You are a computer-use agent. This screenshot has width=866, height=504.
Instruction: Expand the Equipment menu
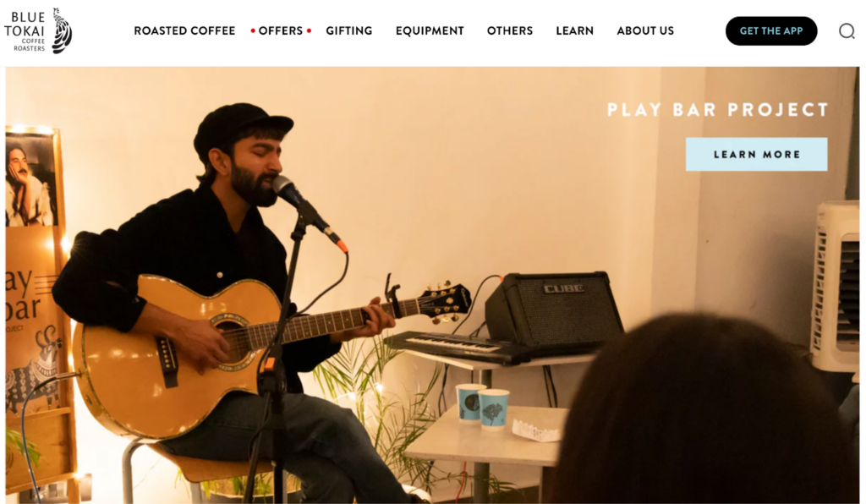[x=430, y=31]
